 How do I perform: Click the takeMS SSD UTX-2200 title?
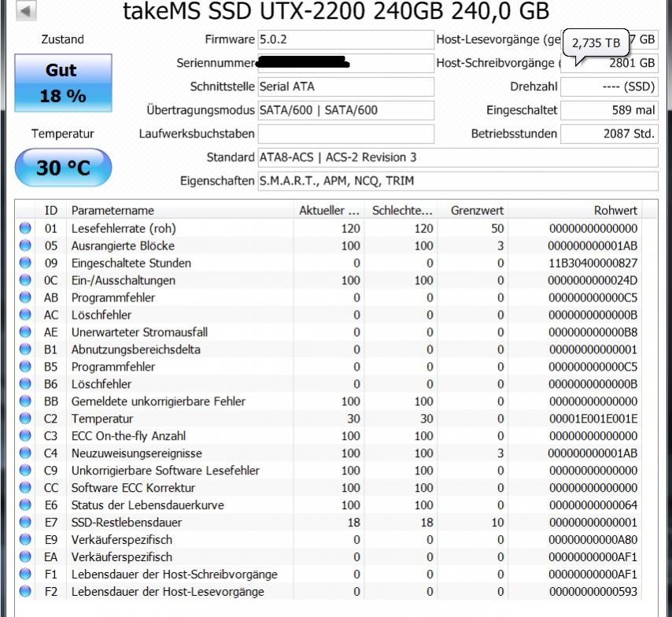(x=336, y=10)
